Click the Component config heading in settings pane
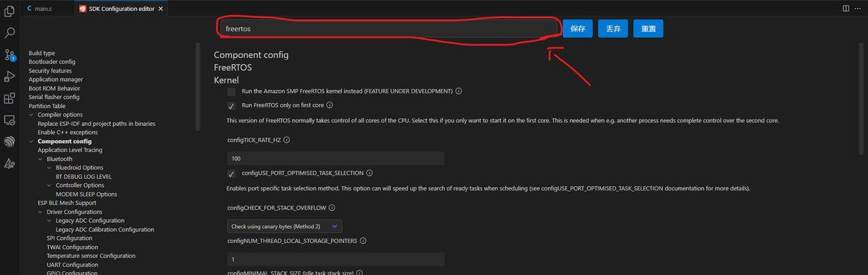This screenshot has width=868, height=275. [x=251, y=55]
